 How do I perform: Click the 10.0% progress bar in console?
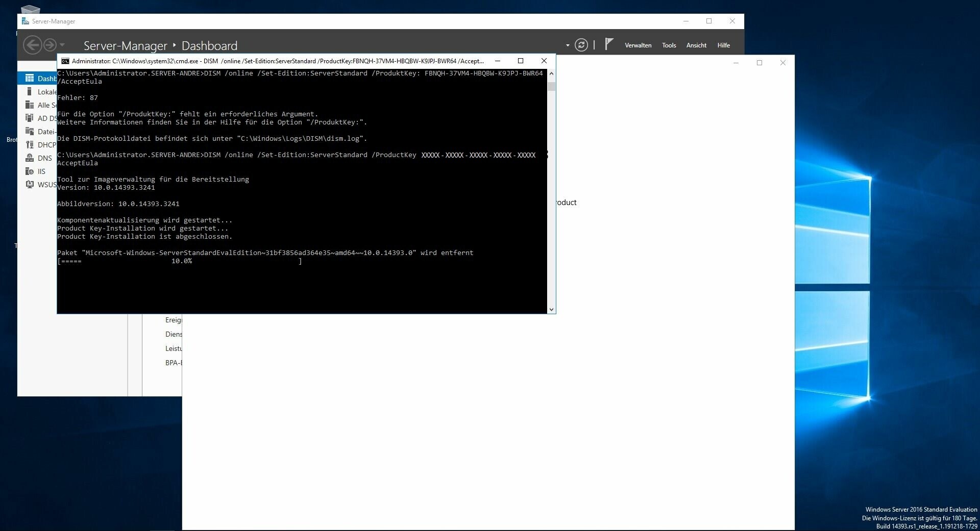click(180, 261)
